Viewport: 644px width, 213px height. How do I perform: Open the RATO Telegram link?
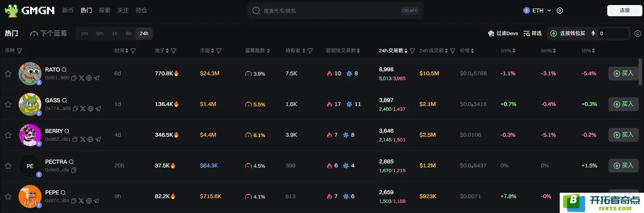tap(97, 78)
